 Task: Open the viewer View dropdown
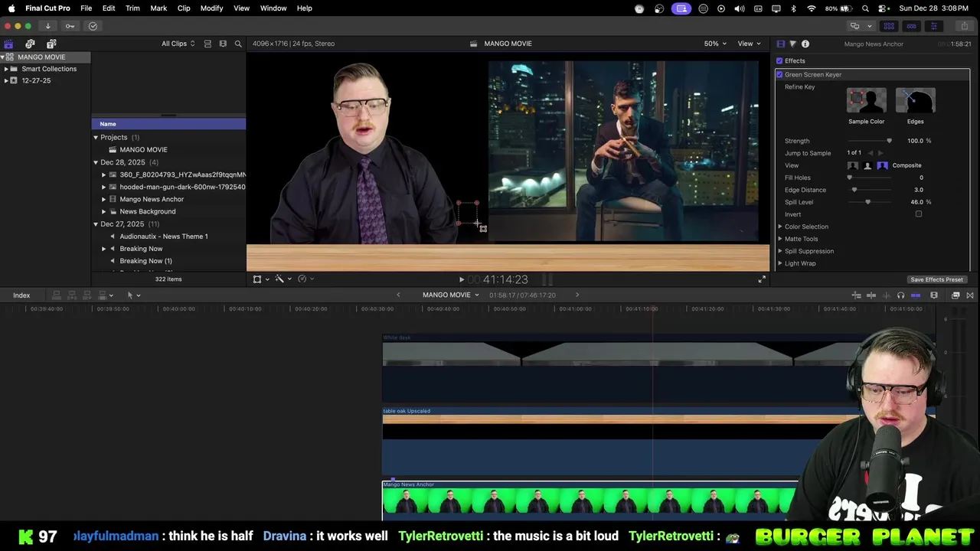[748, 44]
